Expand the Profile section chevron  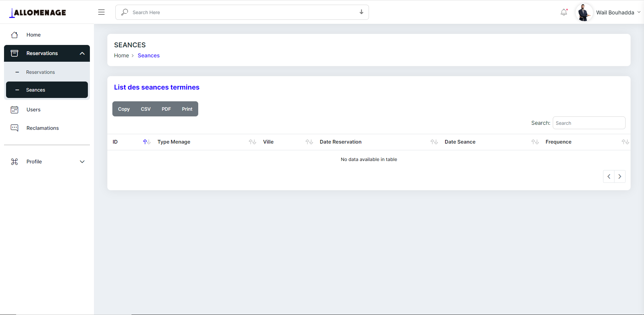tap(82, 162)
